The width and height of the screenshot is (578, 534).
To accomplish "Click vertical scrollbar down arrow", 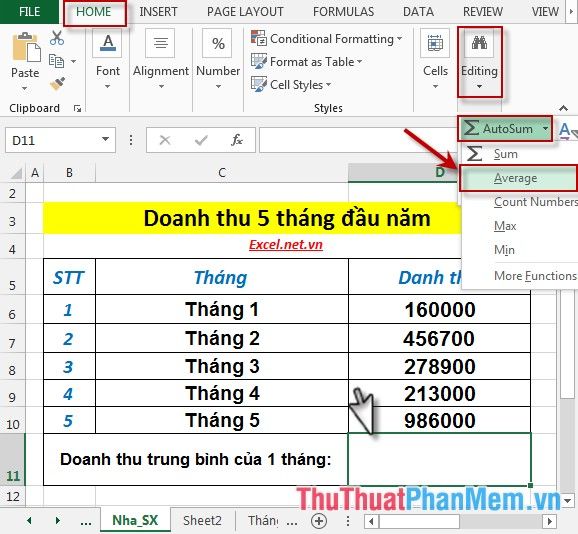I will 568,501.
